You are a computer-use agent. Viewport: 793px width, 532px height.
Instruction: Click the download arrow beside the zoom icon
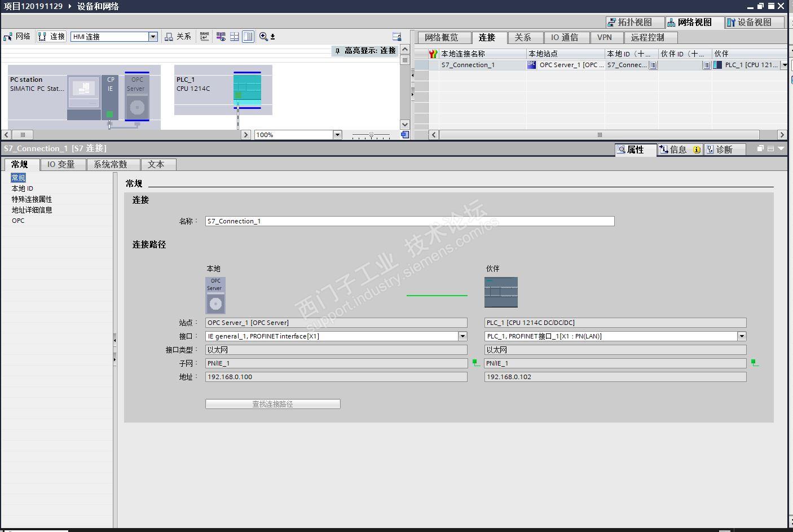point(273,37)
